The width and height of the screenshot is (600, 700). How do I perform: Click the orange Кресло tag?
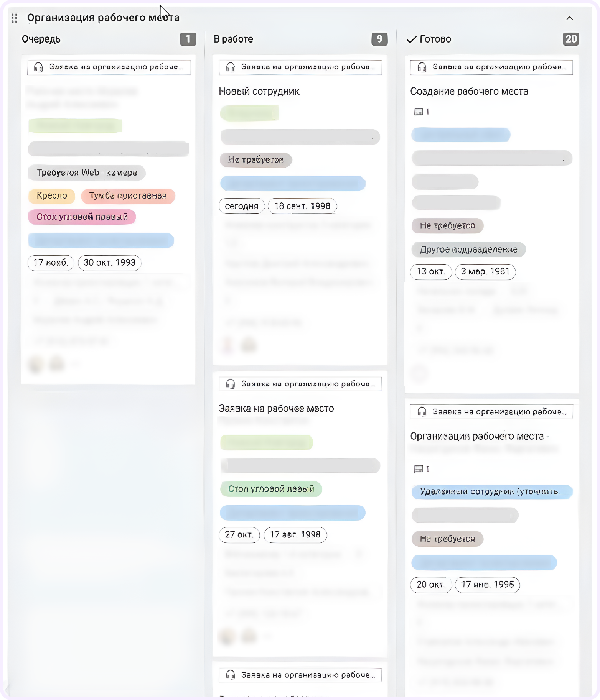pyautogui.click(x=52, y=196)
